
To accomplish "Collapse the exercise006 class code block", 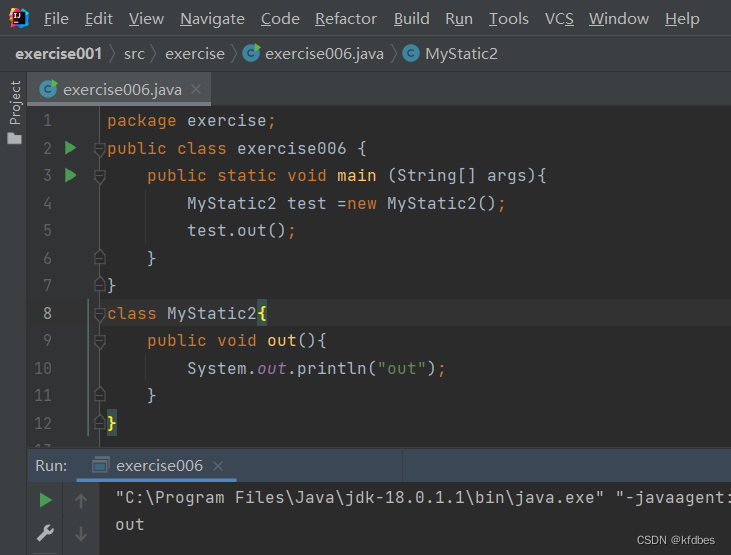I will coord(99,149).
